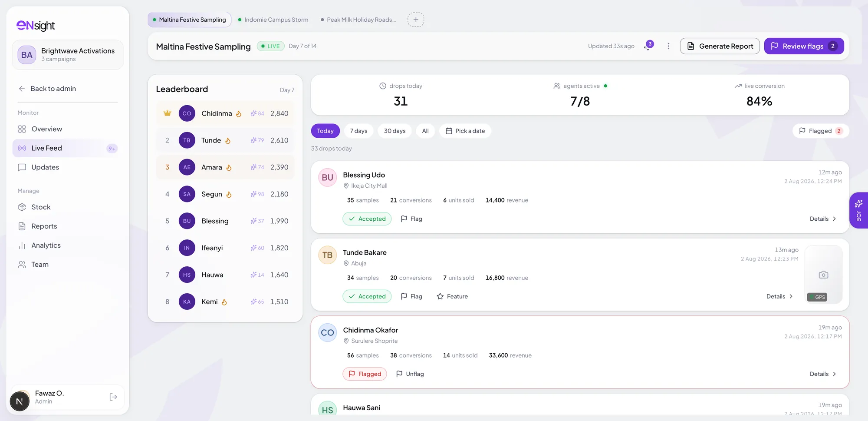The image size is (868, 421).
Task: Click Segun's SA avatar in the leaderboard
Action: pos(187,194)
